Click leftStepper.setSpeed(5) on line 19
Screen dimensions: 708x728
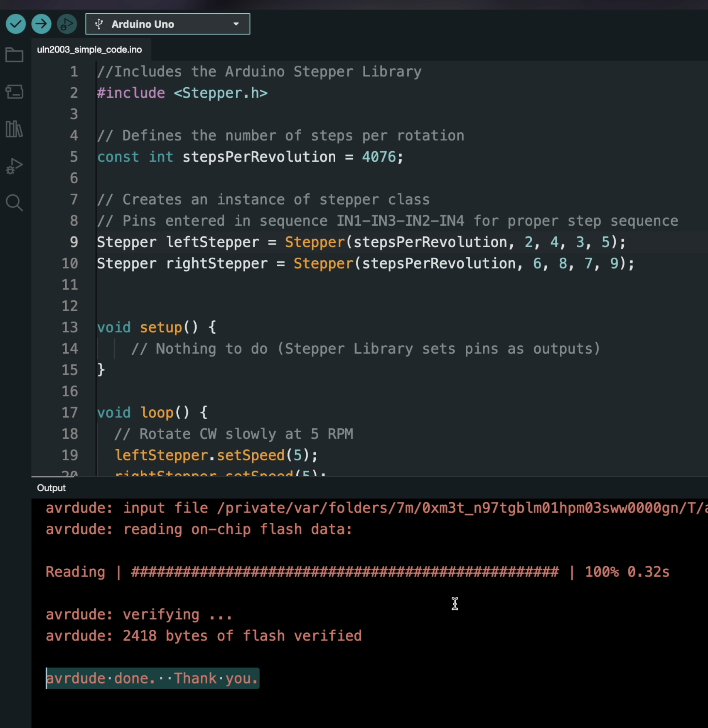pyautogui.click(x=216, y=455)
